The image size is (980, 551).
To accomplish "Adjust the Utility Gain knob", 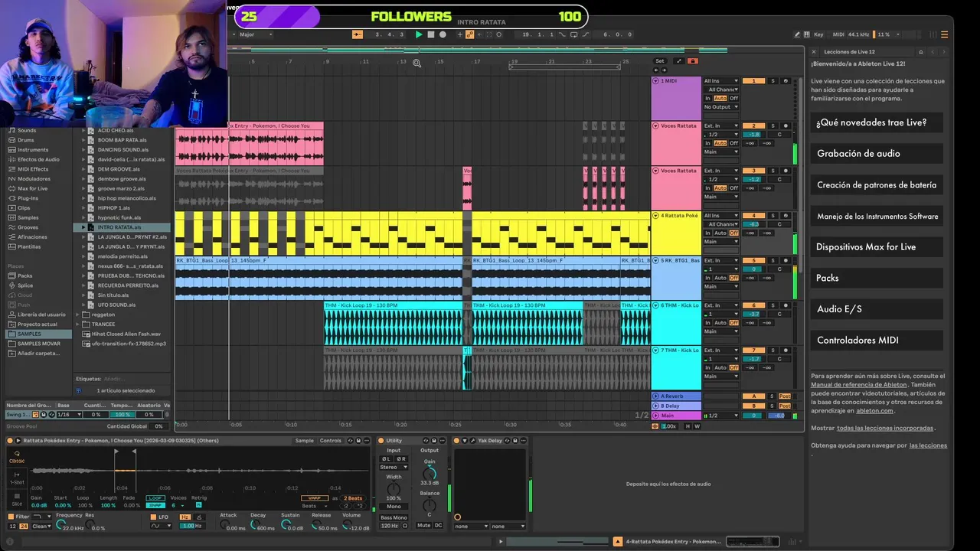I will click(x=430, y=474).
